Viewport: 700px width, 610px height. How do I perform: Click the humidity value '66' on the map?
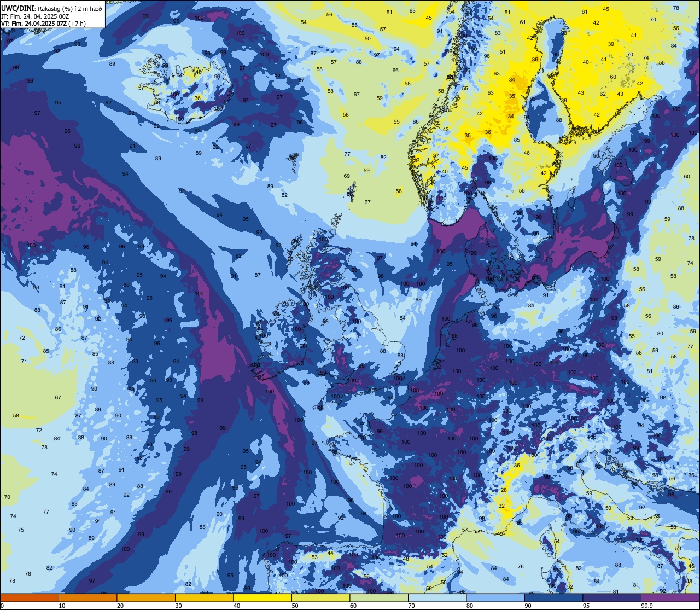[x=395, y=70]
